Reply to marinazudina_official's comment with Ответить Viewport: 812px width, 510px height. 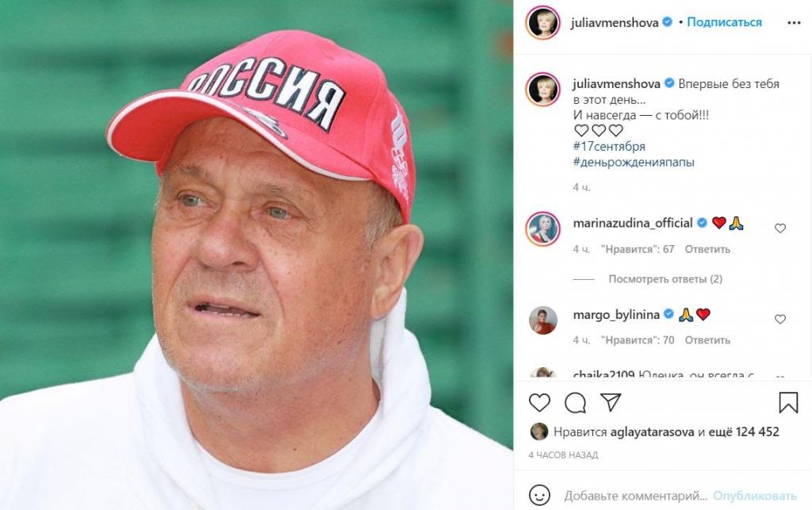(707, 249)
